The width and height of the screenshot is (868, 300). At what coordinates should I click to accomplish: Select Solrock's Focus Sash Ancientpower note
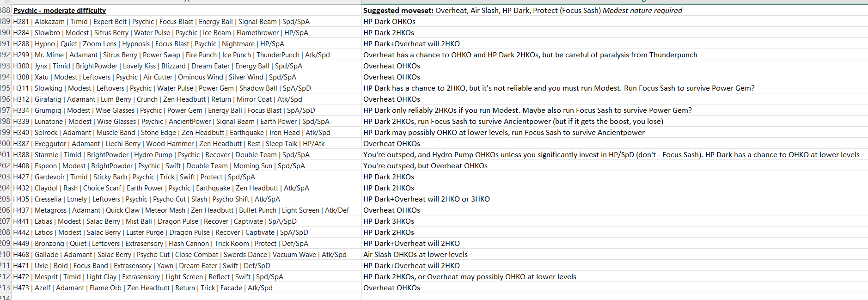(x=615, y=132)
